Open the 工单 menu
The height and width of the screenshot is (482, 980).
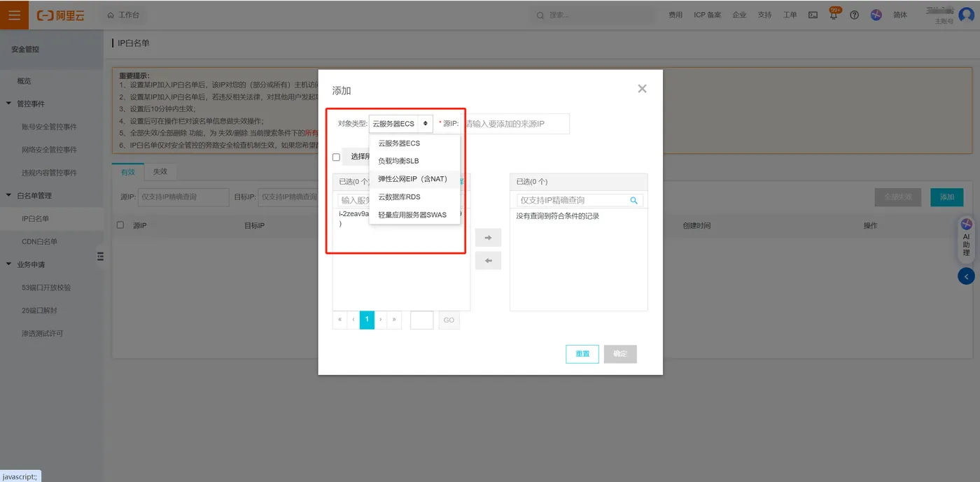pos(790,15)
